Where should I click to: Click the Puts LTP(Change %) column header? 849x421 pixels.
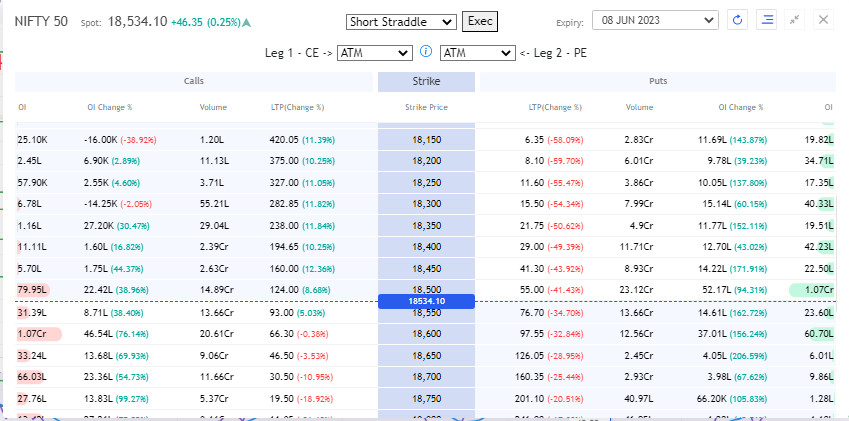pyautogui.click(x=555, y=107)
